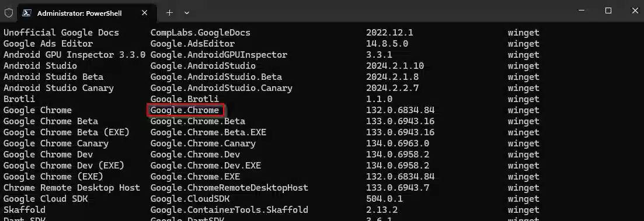
Task: Click the name Android GPU Inspector 3.3.0
Action: 74,55
